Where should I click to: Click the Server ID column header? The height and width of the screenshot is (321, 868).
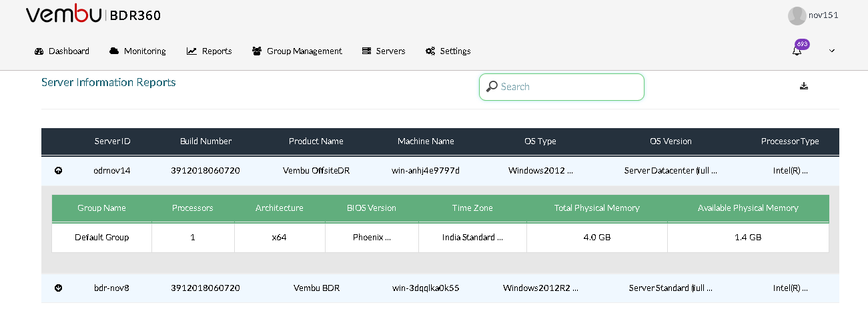(113, 141)
